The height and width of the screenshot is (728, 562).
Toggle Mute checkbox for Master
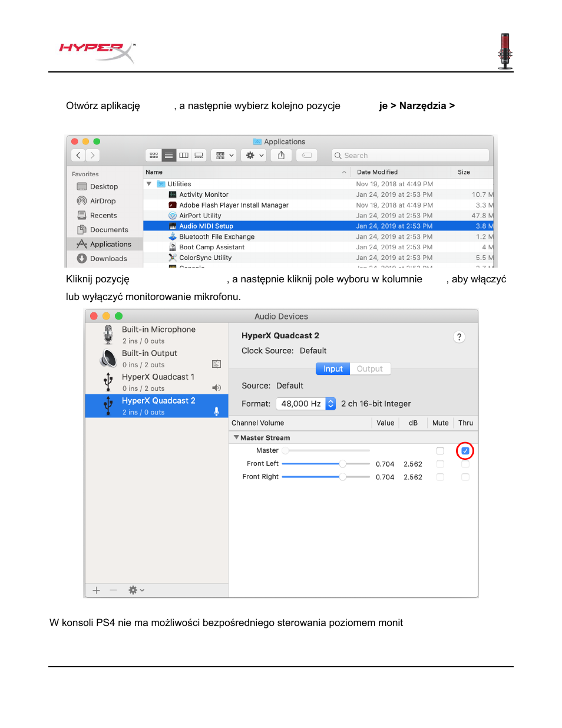pos(440,451)
